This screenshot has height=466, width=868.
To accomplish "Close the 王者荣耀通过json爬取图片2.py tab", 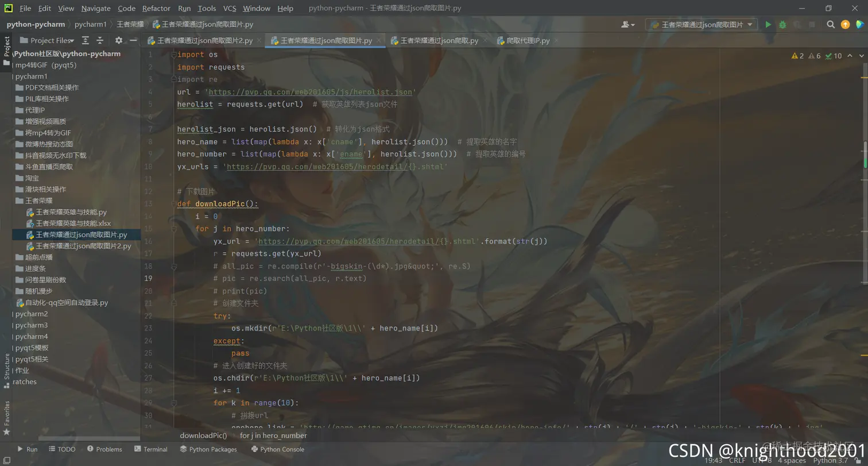I will pos(258,41).
